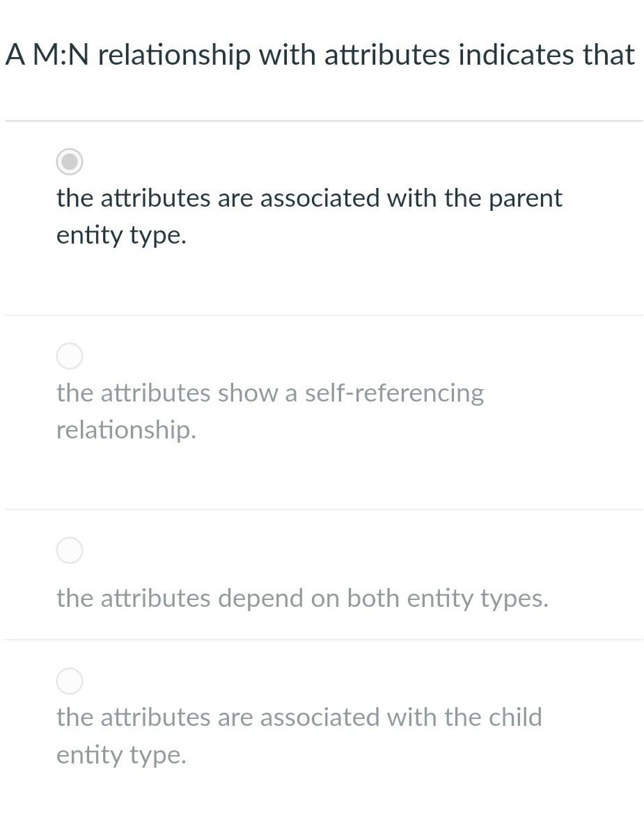Select the radio button for parent entity type
The image size is (644, 831).
[70, 161]
